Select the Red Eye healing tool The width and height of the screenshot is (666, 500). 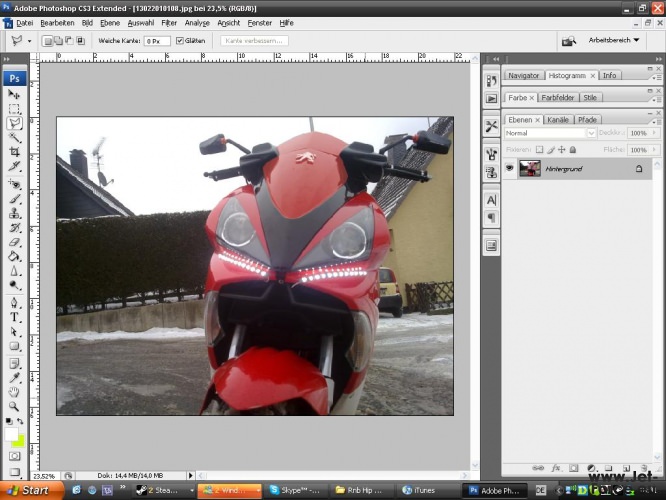pyautogui.click(x=14, y=184)
